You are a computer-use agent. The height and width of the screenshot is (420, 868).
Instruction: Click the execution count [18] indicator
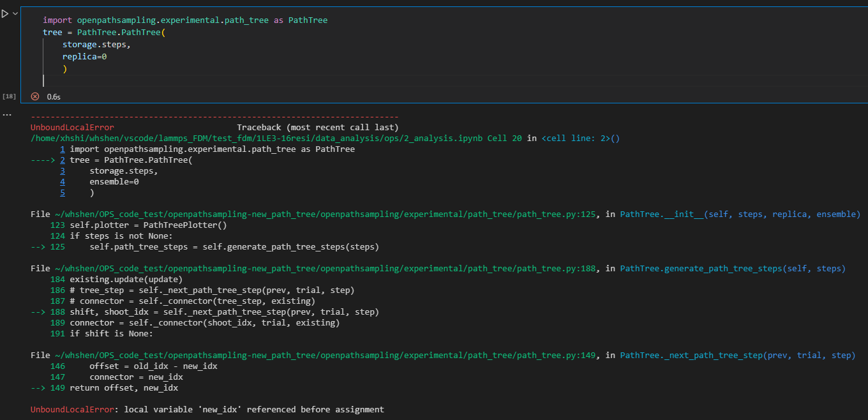point(9,96)
